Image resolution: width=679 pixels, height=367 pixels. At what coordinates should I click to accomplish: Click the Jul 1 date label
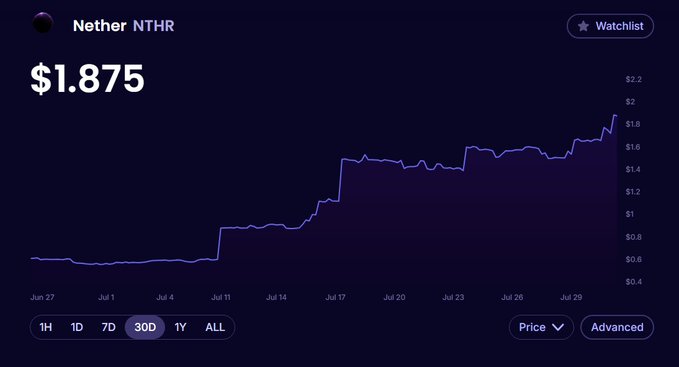[106, 297]
